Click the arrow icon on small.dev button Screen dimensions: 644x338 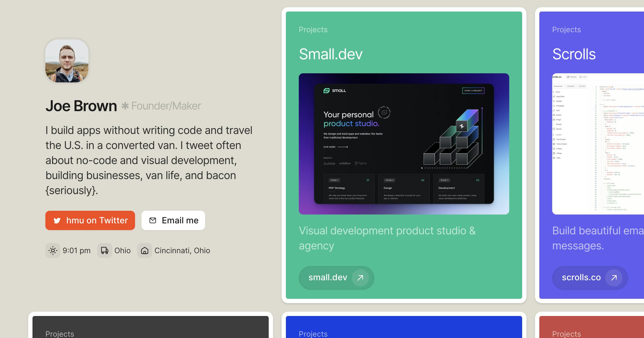tap(360, 278)
